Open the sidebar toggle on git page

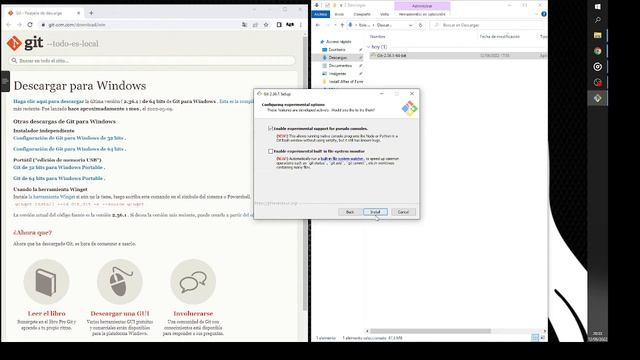coord(5,81)
